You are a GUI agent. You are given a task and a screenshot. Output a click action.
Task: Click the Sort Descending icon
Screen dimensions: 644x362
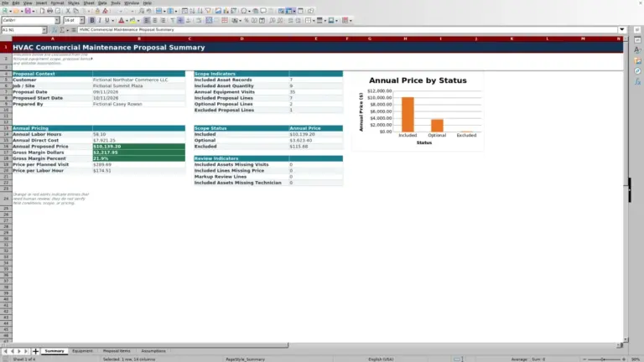coord(200,11)
